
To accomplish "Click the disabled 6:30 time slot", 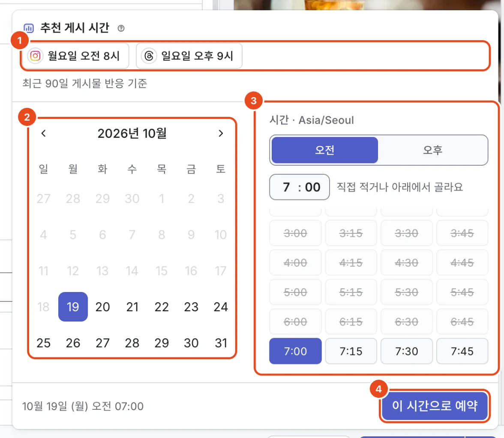I will click(x=407, y=322).
